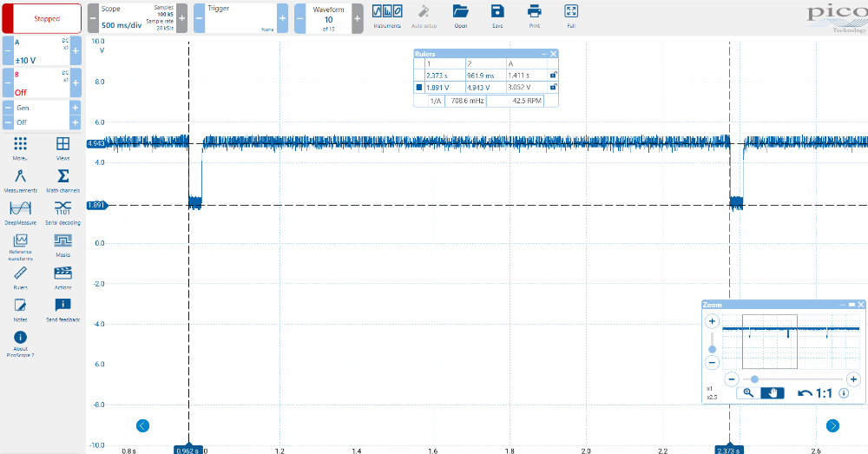Select the Masks tool
Viewport: 868px width, 454px height.
[x=62, y=241]
